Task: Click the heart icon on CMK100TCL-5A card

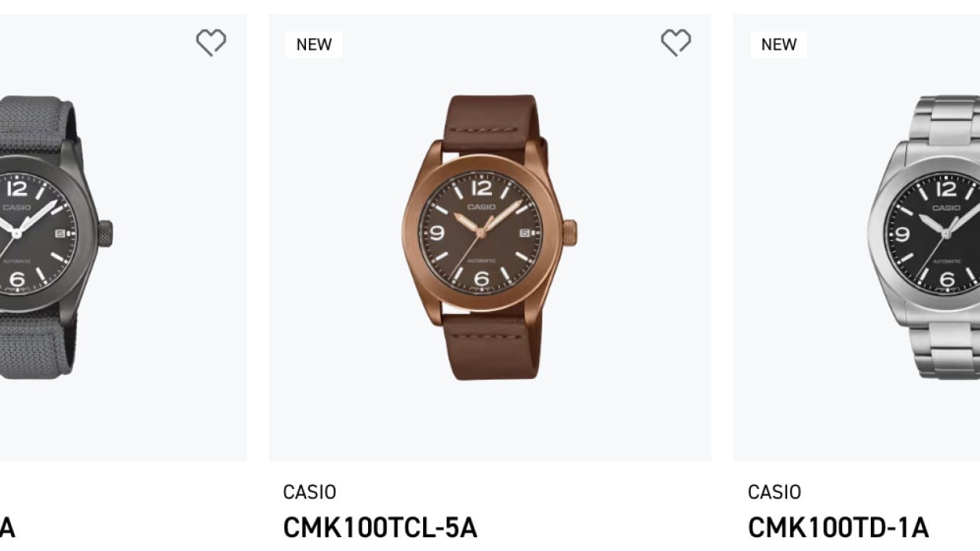Action: (x=676, y=43)
